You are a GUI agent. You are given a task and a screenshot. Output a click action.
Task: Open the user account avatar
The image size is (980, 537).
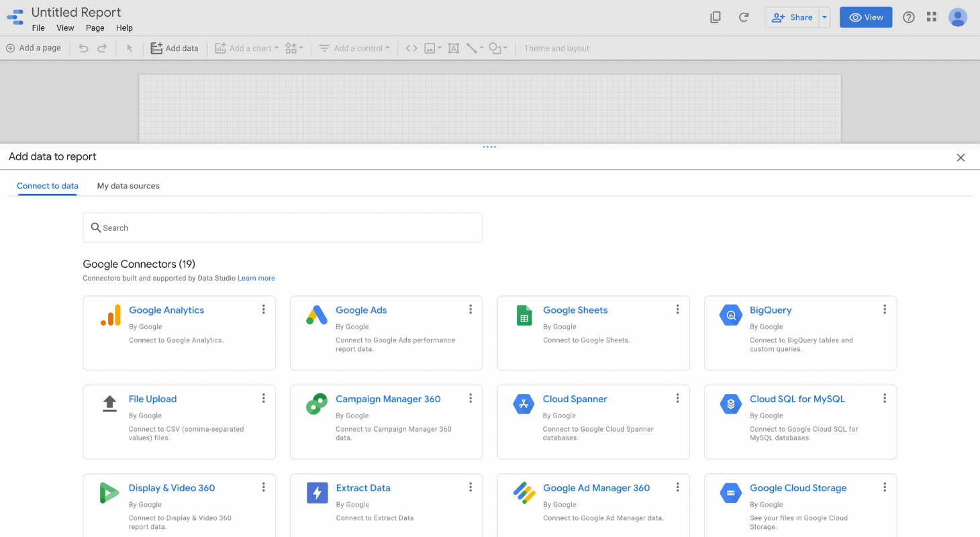pyautogui.click(x=958, y=17)
